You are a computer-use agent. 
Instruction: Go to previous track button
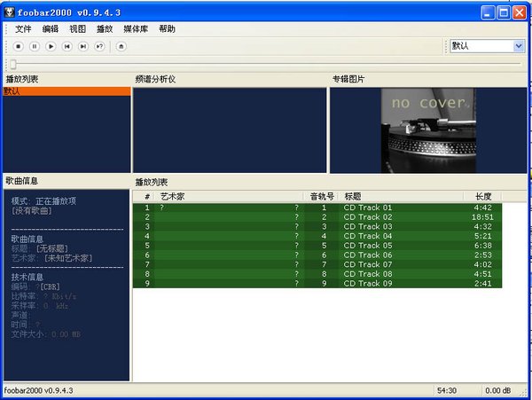pyautogui.click(x=67, y=46)
